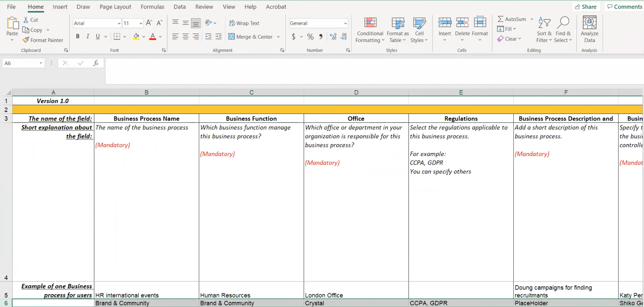Activate the Format Painter brush
This screenshot has width=644, height=307.
tap(26, 40)
